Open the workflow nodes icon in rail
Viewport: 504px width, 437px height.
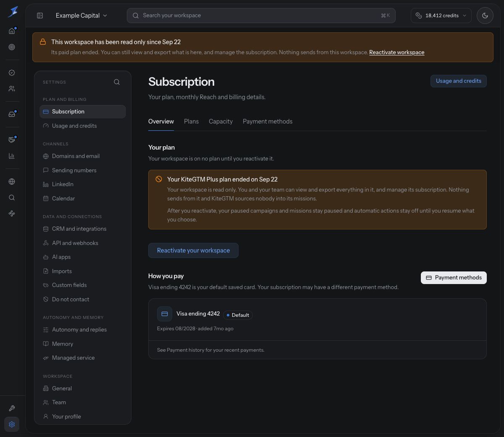[12, 213]
